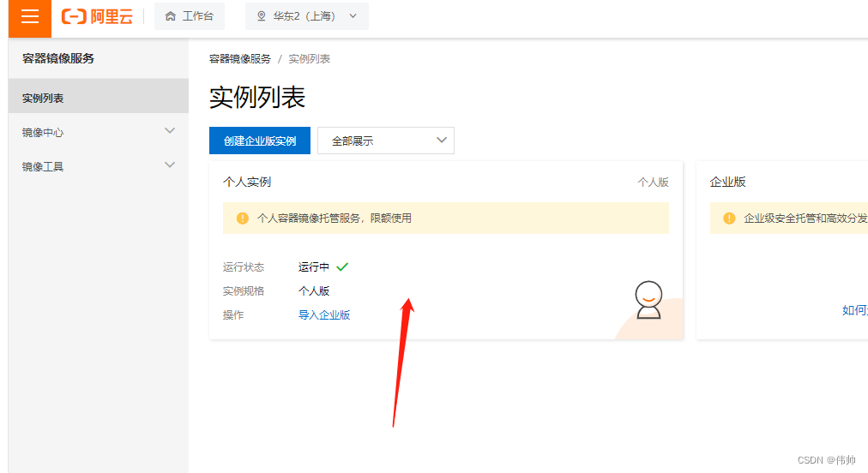Open 镜像中心 sidebar menu item

coord(99,132)
